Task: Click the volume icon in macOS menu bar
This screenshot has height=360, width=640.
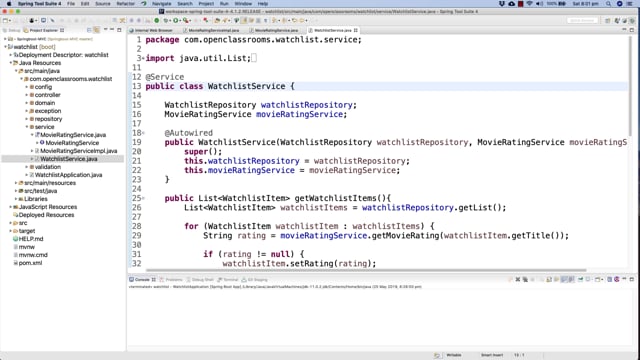Action: coord(540,4)
